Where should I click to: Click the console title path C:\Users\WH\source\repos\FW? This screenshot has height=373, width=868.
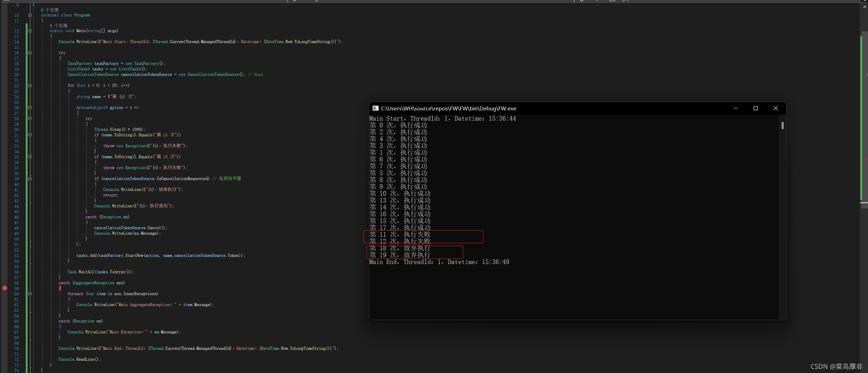click(x=449, y=108)
